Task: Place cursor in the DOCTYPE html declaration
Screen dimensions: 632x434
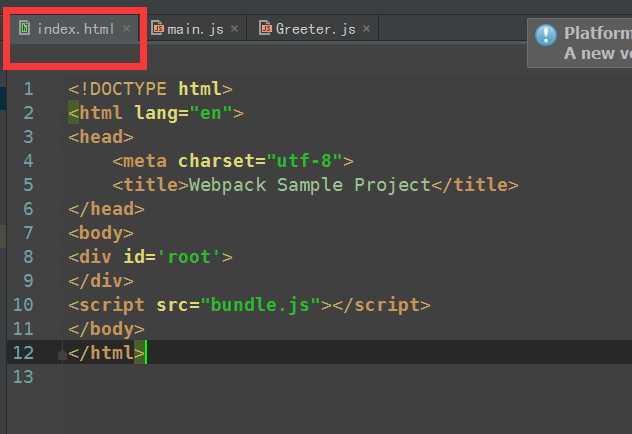Action: pyautogui.click(x=150, y=89)
